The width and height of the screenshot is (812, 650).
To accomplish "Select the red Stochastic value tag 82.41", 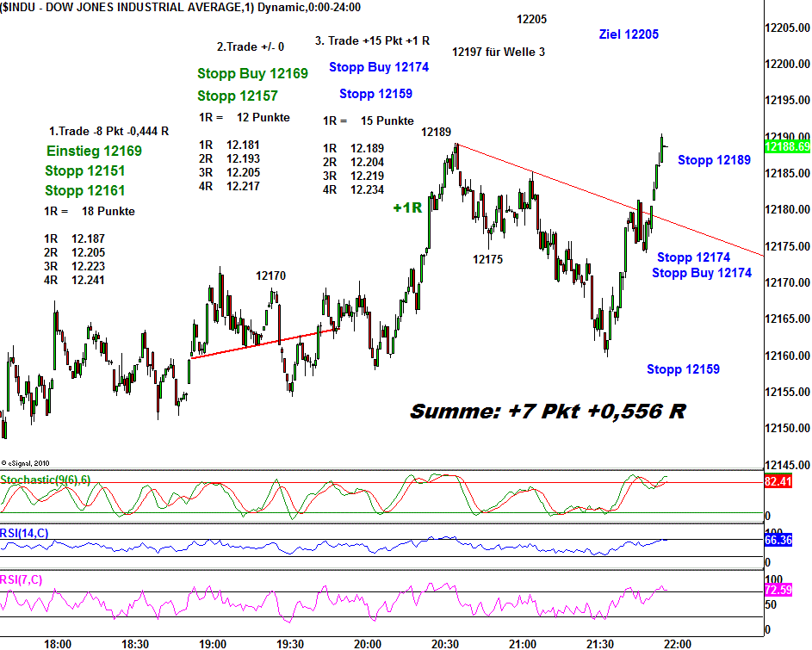I will pyautogui.click(x=778, y=484).
